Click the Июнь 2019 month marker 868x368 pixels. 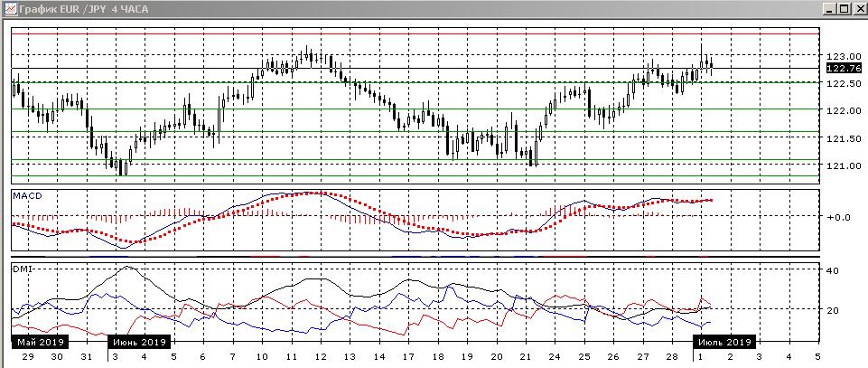pos(138,342)
